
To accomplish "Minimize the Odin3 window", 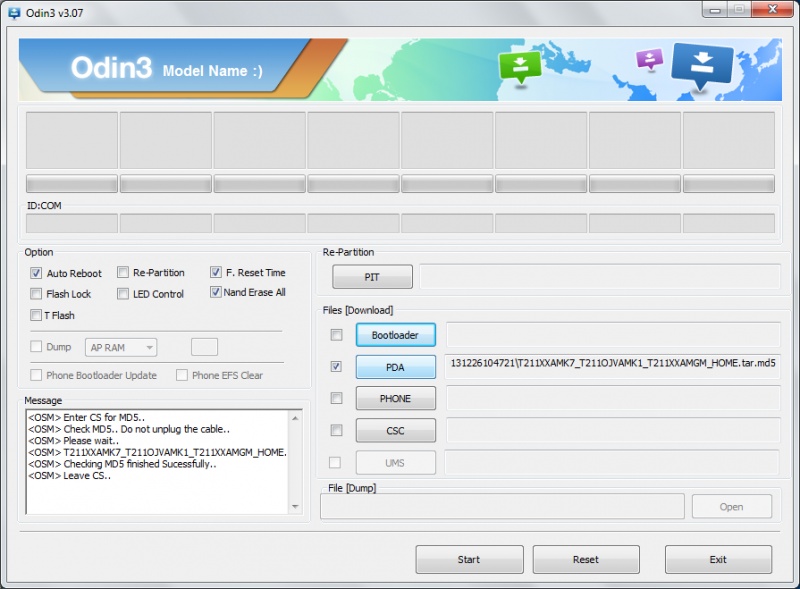I will click(x=715, y=9).
